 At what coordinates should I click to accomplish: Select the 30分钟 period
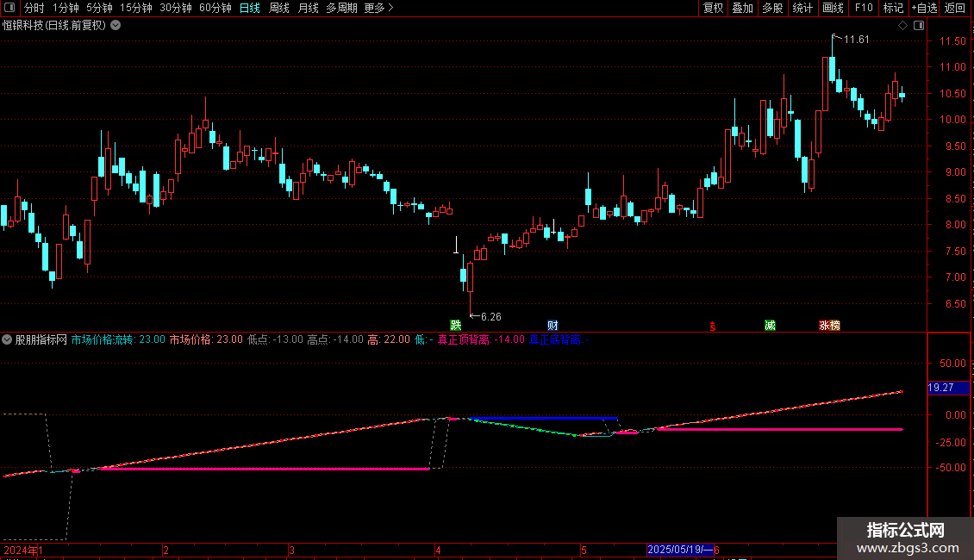pos(176,8)
